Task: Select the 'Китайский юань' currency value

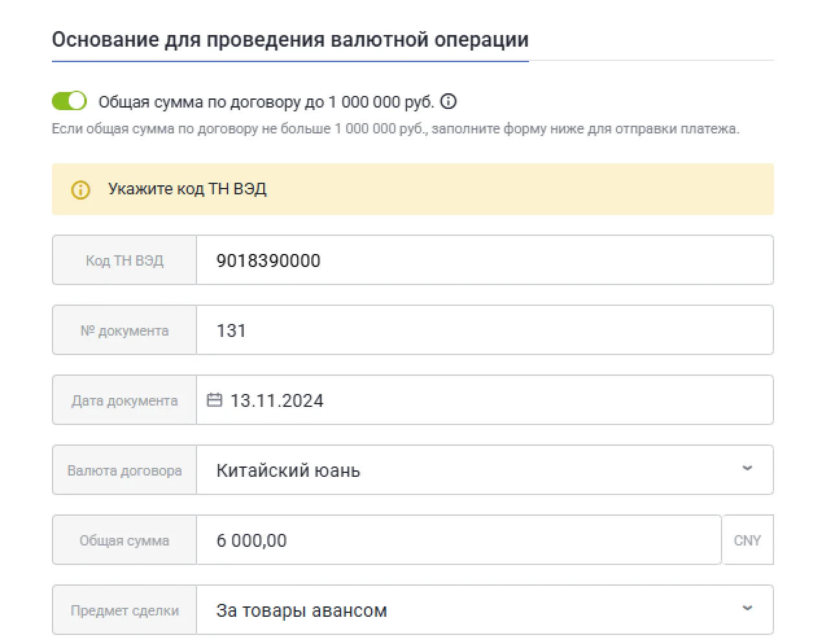Action: point(288,470)
